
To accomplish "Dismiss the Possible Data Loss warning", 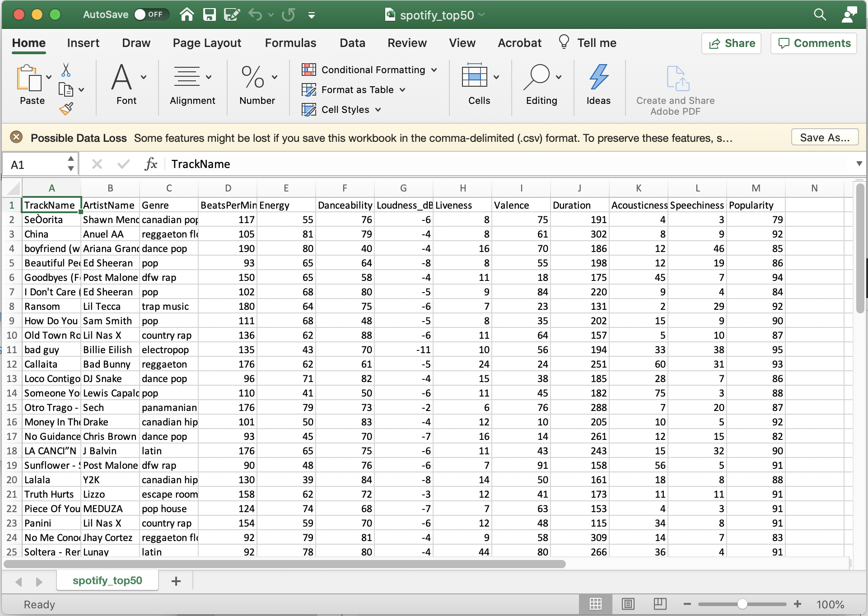I will (16, 137).
